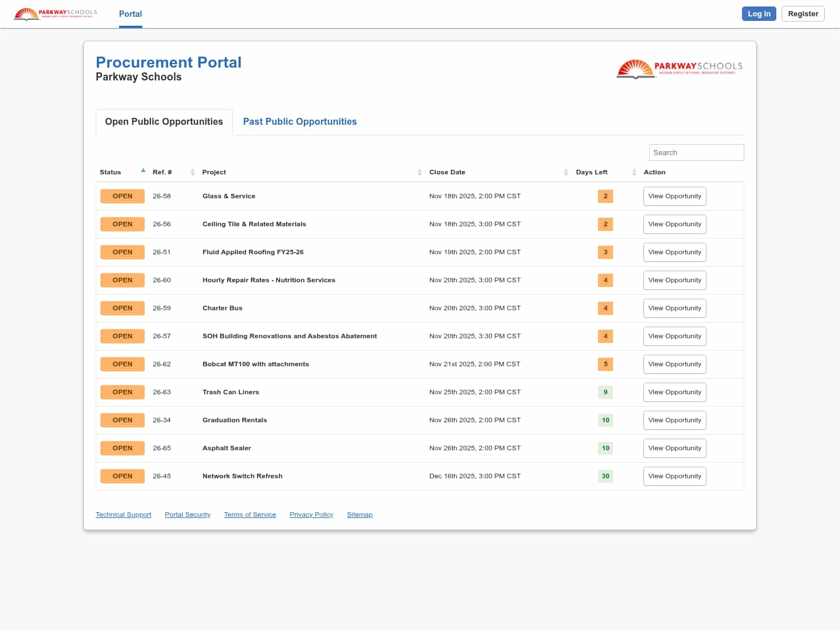This screenshot has width=840, height=630.
Task: Click the 30 days left badge
Action: [605, 477]
